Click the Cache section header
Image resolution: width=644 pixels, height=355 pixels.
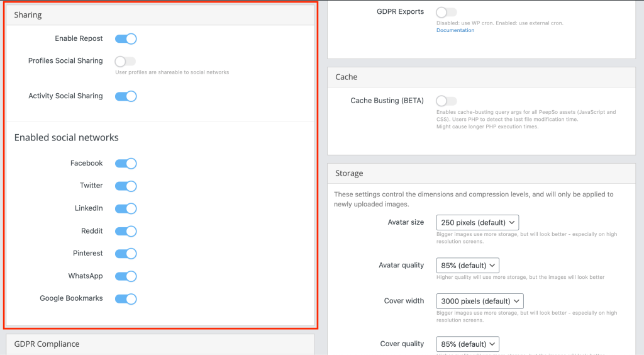point(481,77)
